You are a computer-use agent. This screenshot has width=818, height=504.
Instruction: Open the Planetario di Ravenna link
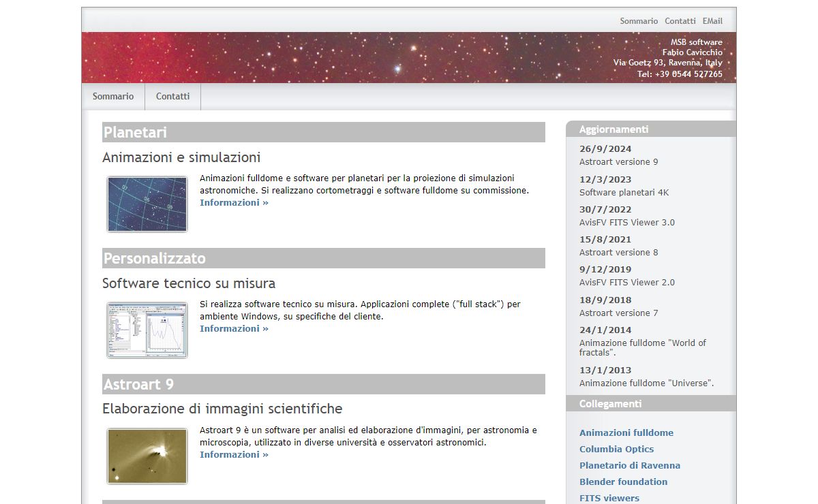[x=630, y=465]
